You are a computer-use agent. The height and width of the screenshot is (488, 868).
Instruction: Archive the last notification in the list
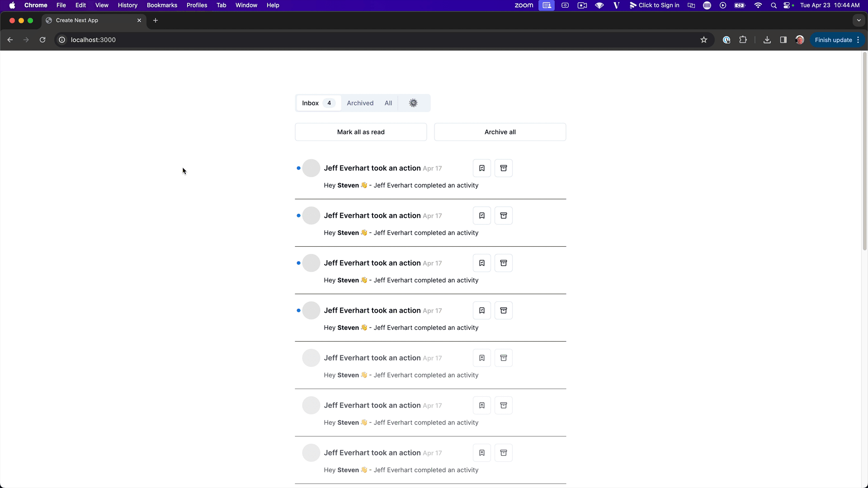[x=503, y=452]
